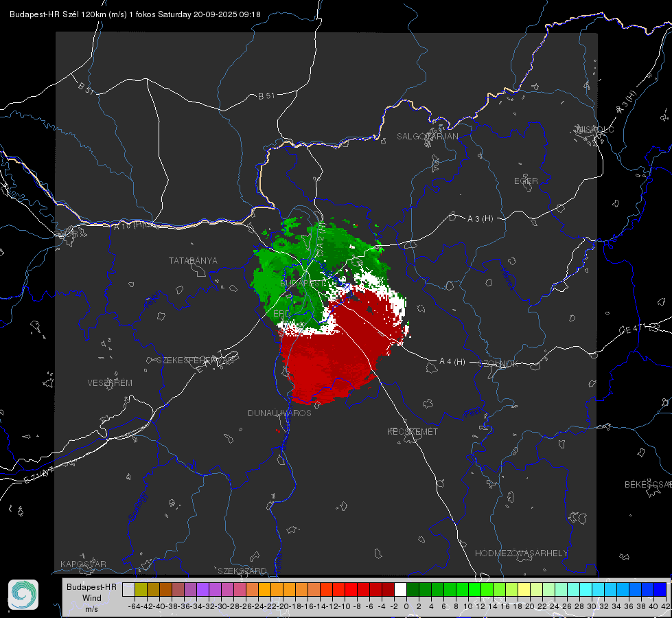
Task: Click the '-30' value on the legend scale
Action: pos(221,606)
